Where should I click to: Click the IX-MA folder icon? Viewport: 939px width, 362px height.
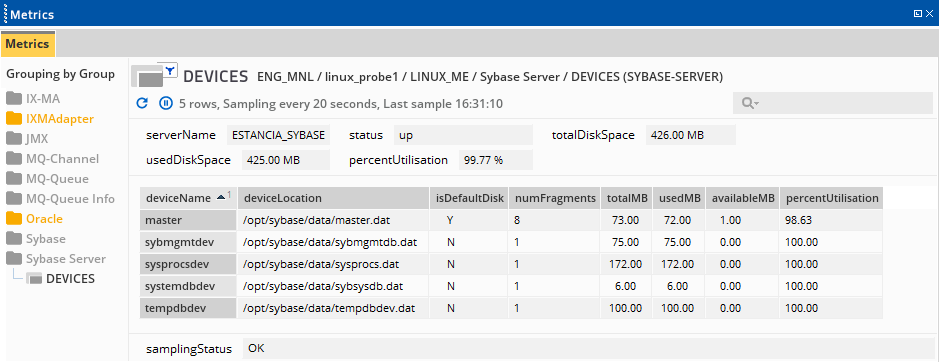click(x=14, y=98)
